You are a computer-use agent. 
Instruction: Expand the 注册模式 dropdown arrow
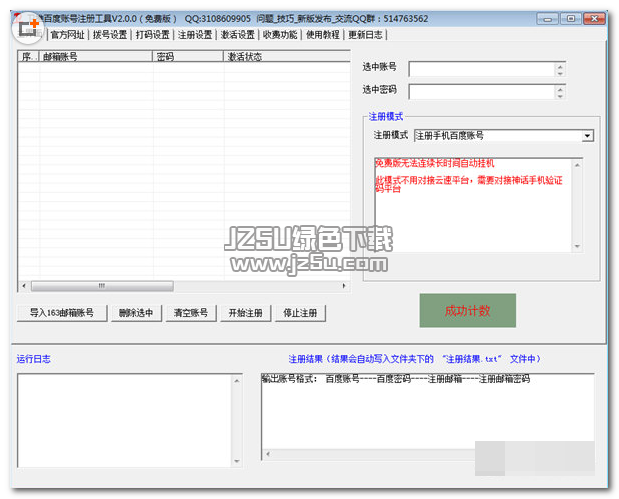587,136
